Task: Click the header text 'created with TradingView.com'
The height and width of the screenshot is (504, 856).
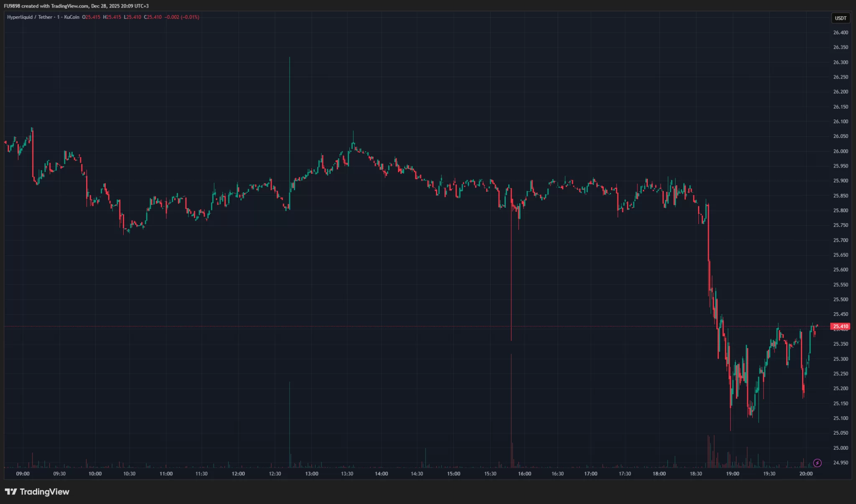Action: (54, 6)
